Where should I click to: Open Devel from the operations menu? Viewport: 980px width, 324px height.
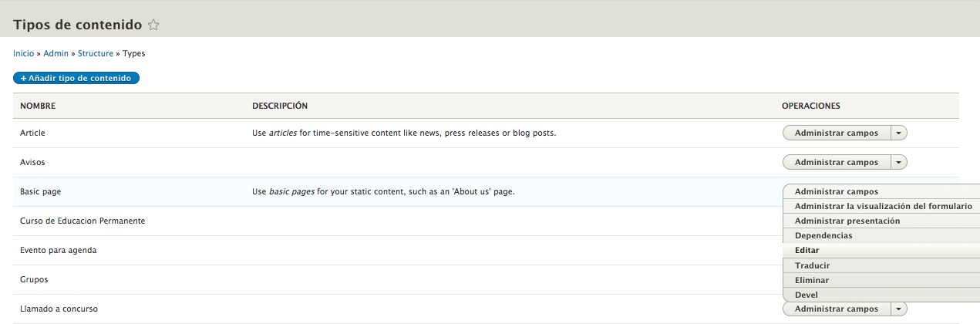806,295
